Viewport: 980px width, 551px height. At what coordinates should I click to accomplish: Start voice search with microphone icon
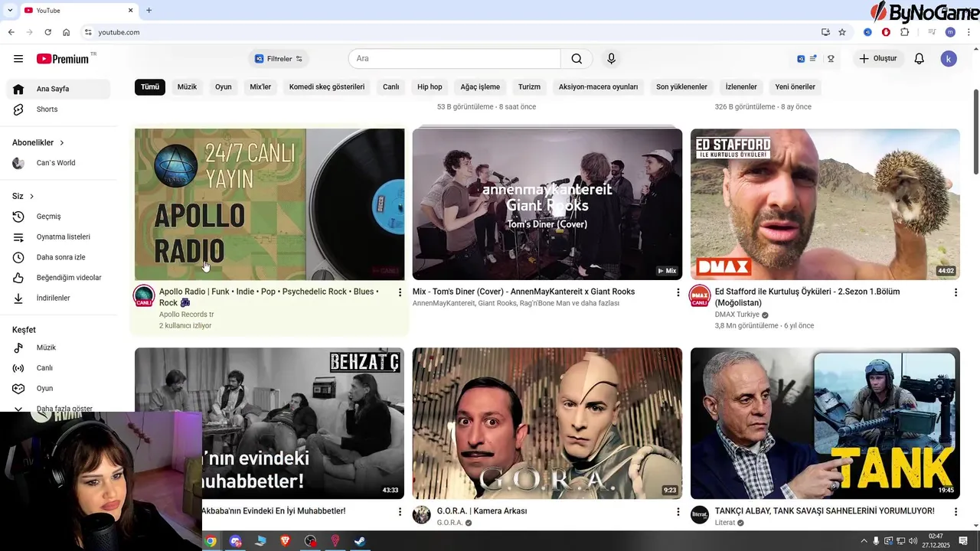(611, 59)
